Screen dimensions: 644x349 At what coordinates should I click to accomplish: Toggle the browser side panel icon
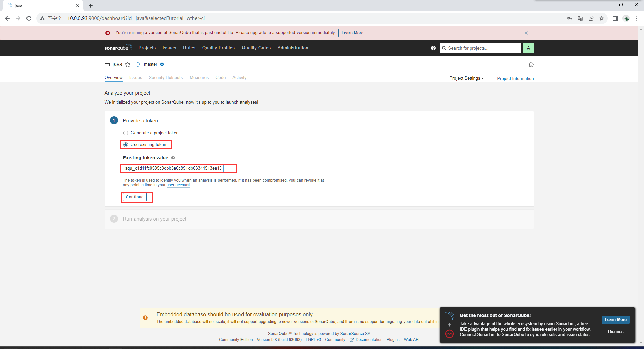(615, 18)
